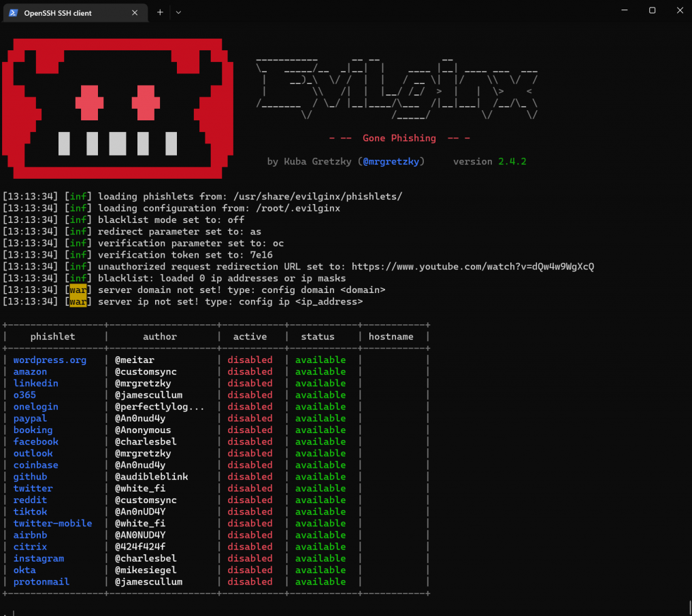Viewport: 692px width, 616px height.
Task: Click the status column header
Action: point(318,337)
